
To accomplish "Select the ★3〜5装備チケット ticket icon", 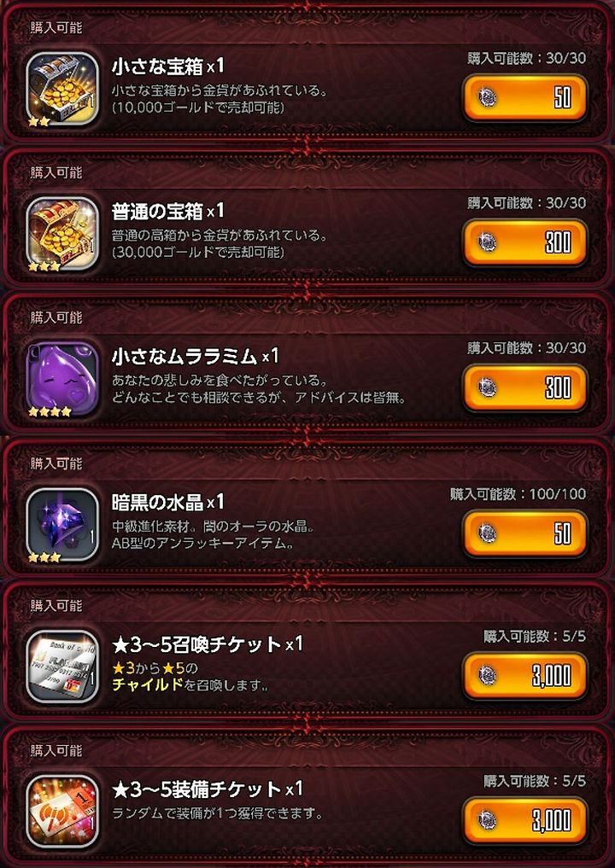I will click(x=62, y=812).
